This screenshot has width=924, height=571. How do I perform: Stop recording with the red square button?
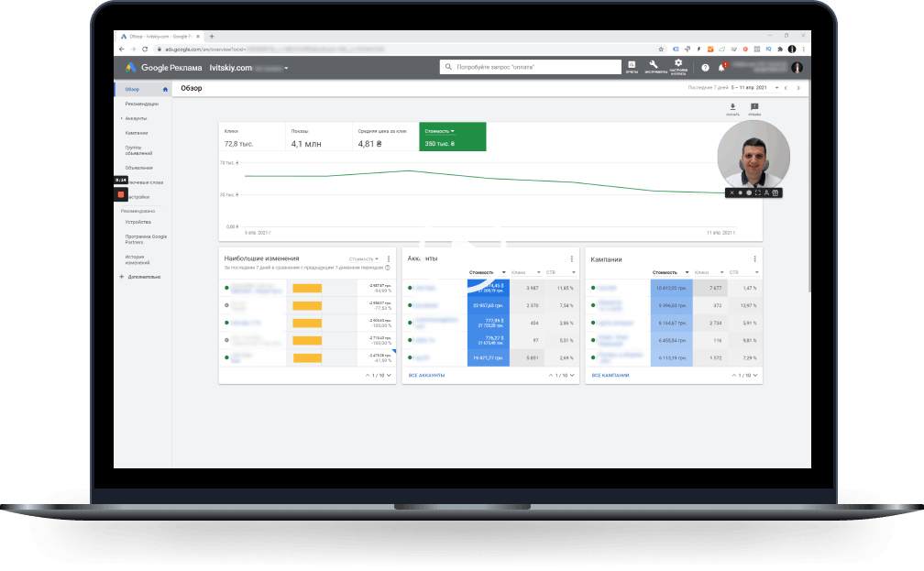pos(120,194)
